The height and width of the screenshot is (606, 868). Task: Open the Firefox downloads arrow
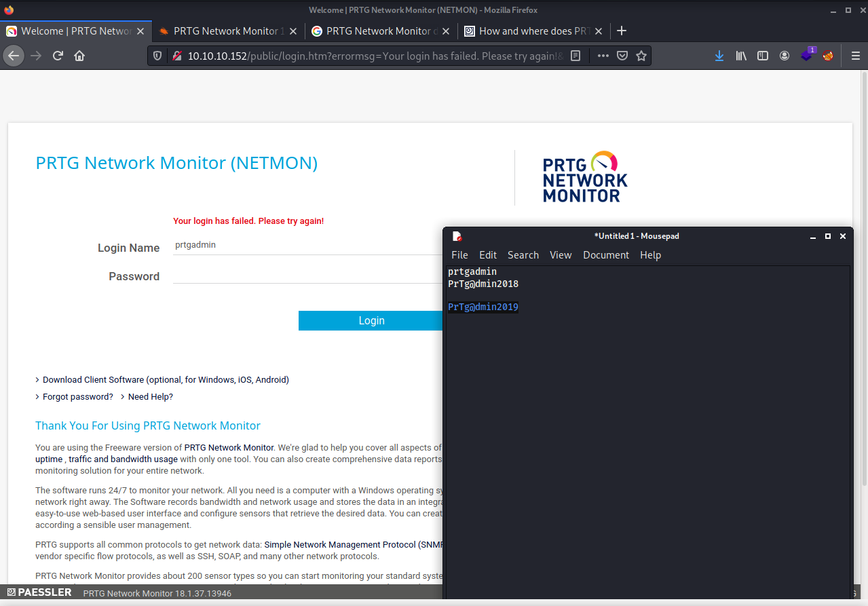click(x=719, y=56)
